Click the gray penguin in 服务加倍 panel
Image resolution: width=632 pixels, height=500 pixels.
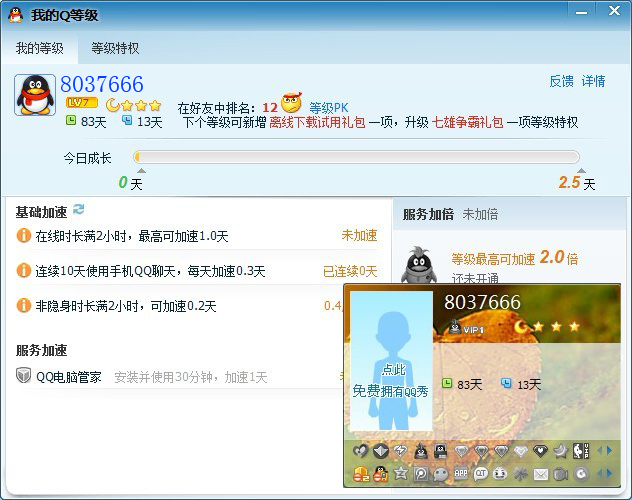[419, 264]
